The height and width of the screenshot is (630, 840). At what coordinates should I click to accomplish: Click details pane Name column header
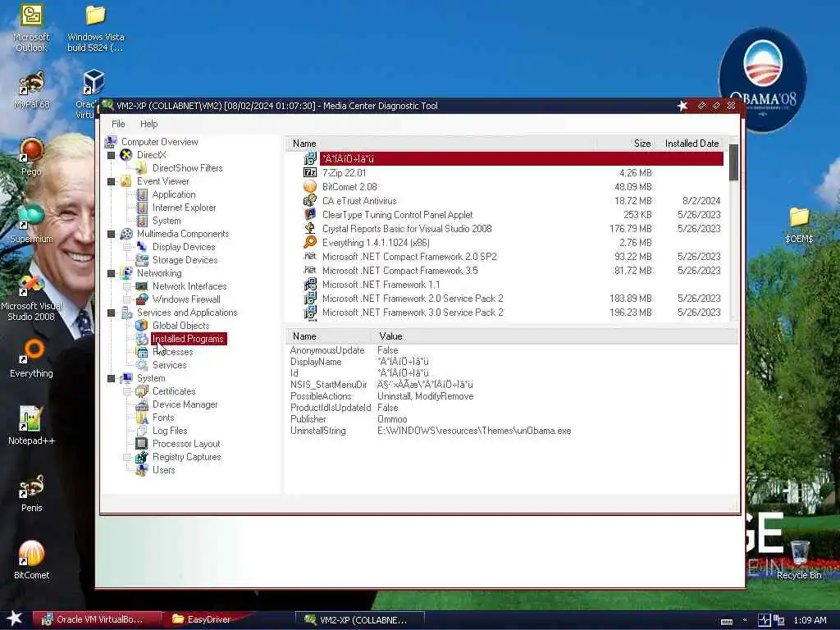click(x=328, y=336)
